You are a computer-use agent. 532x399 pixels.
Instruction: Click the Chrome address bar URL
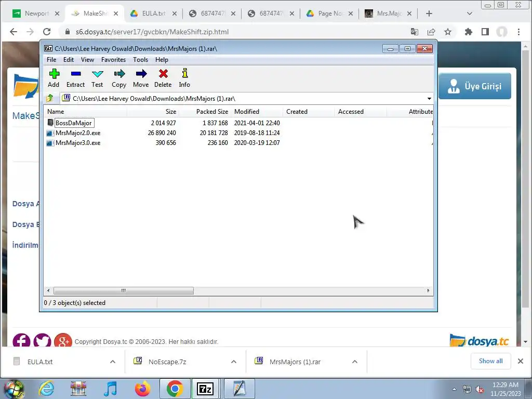(152, 32)
